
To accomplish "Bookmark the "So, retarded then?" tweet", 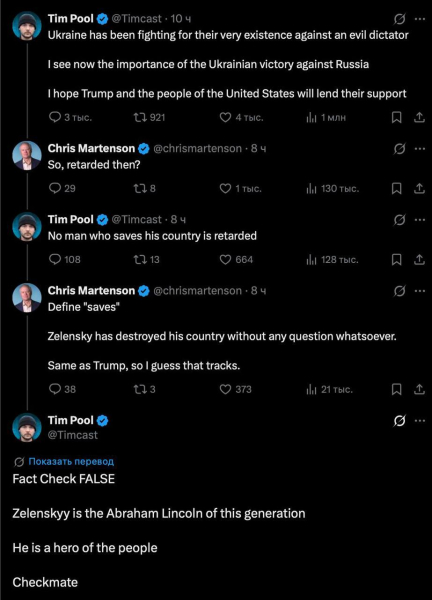I will click(x=397, y=188).
